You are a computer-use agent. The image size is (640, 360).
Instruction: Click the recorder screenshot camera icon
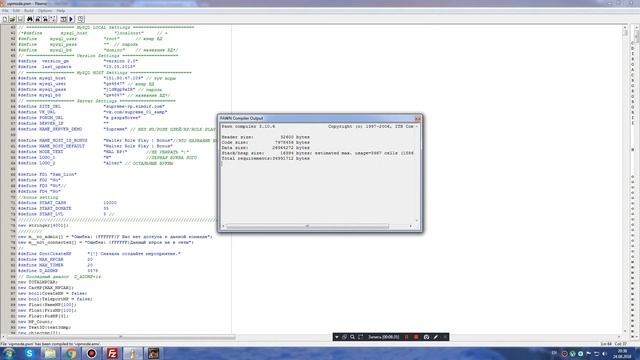click(426, 337)
